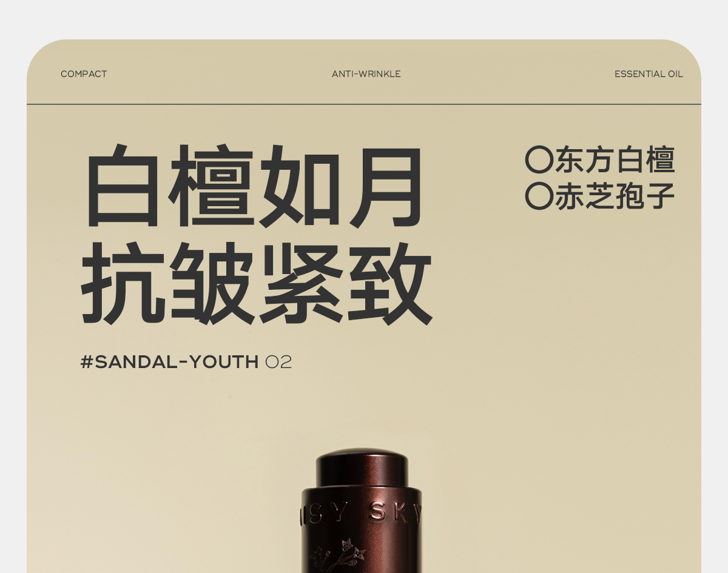Image resolution: width=728 pixels, height=573 pixels.
Task: Click the large 致 character in the second headline line
Action: (x=391, y=283)
